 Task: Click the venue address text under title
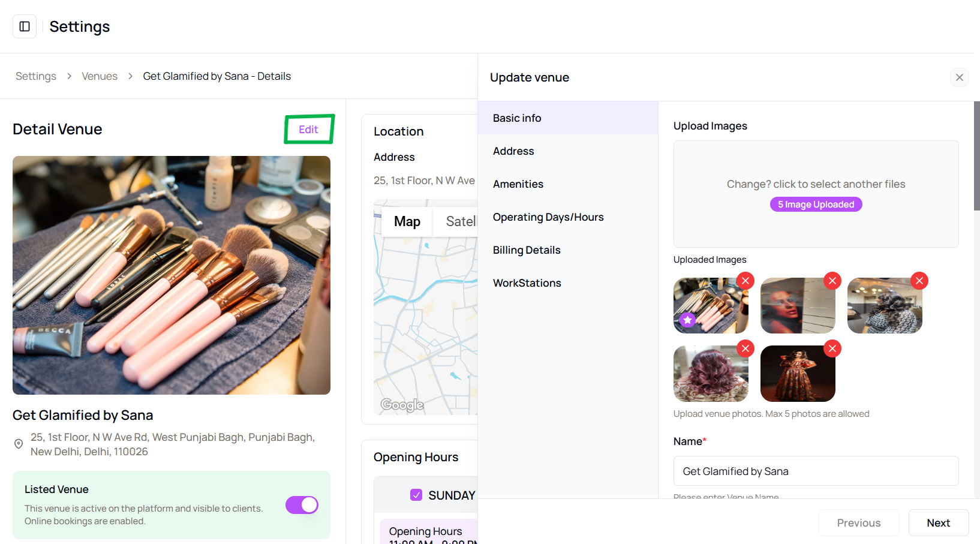173,444
